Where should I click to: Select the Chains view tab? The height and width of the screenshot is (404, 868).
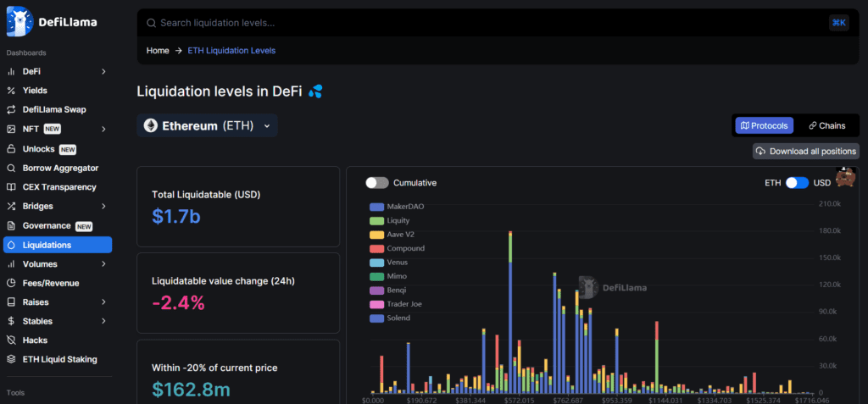click(x=827, y=125)
